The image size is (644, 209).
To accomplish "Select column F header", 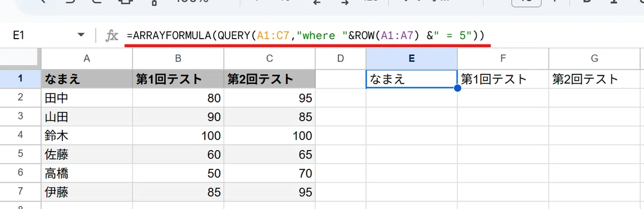I will tap(503, 59).
